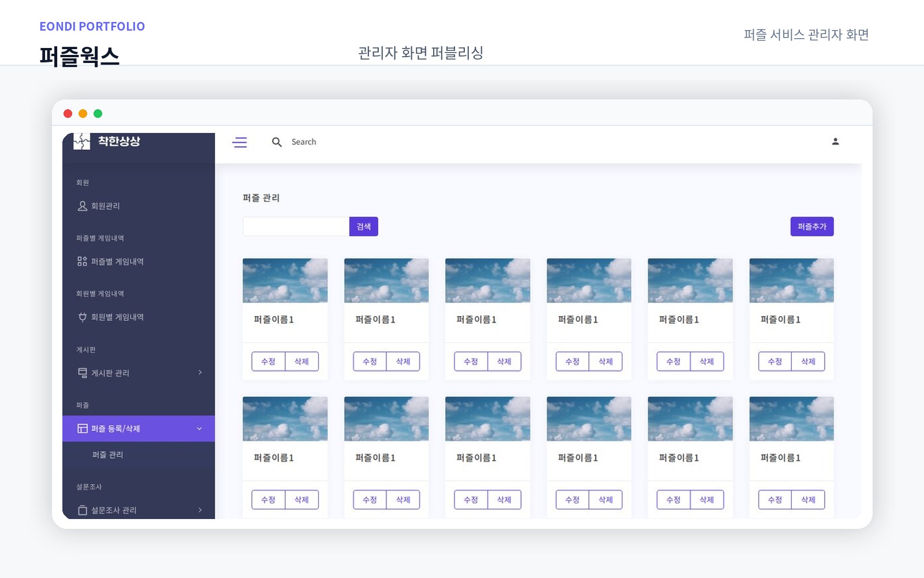Toggle the sidebar with the hamburger icon
This screenshot has width=924, height=578.
coord(240,142)
